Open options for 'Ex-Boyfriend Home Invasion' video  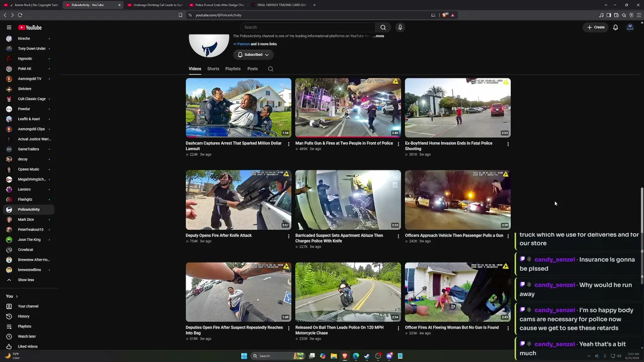click(508, 144)
